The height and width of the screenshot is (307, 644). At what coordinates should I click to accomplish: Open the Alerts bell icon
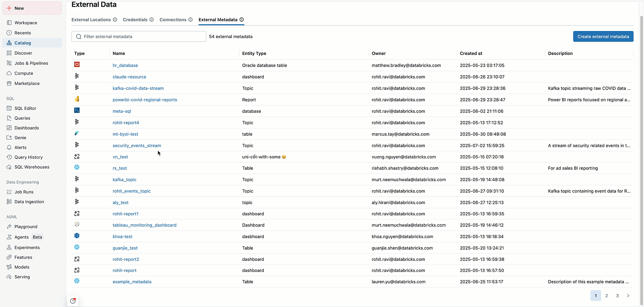(9, 147)
